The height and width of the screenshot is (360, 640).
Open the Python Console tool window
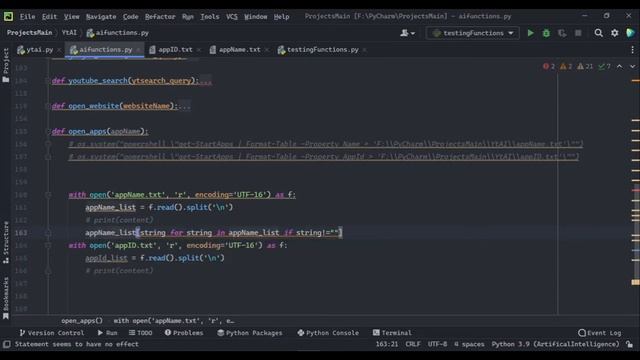pos(328,333)
